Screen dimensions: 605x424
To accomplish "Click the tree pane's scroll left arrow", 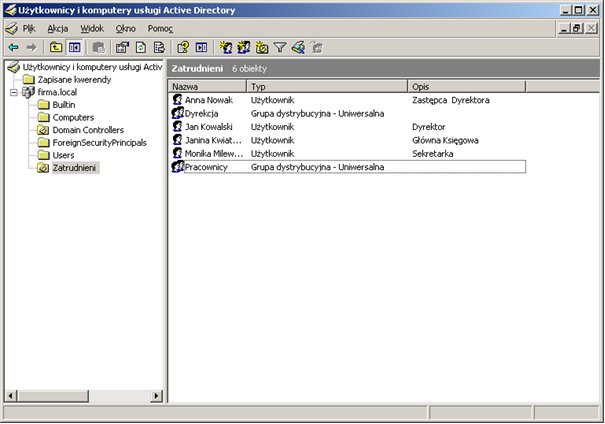I will coord(11,395).
